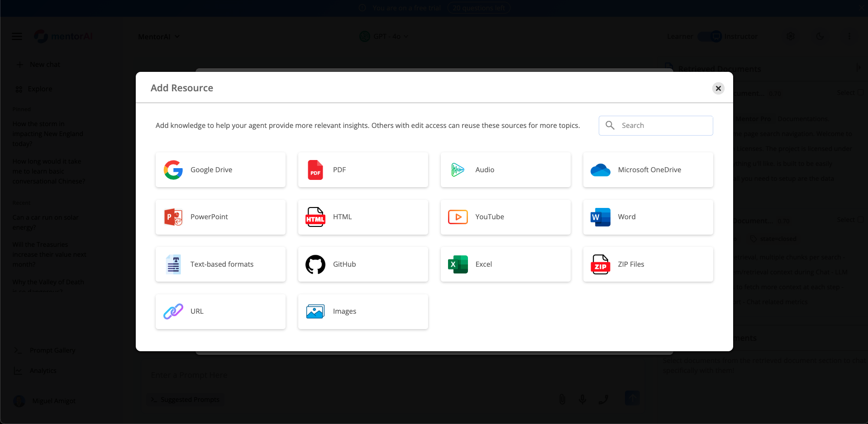Open the settings gear icon
The height and width of the screenshot is (424, 868).
point(791,36)
